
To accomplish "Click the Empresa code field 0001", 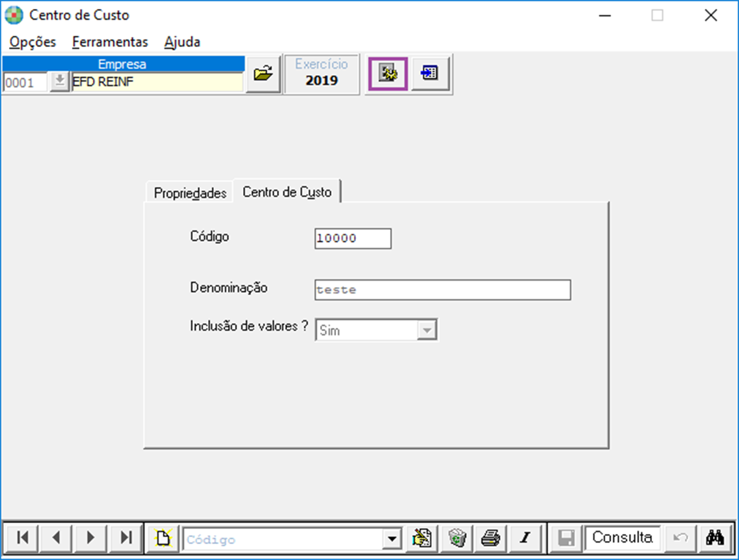I will (25, 83).
